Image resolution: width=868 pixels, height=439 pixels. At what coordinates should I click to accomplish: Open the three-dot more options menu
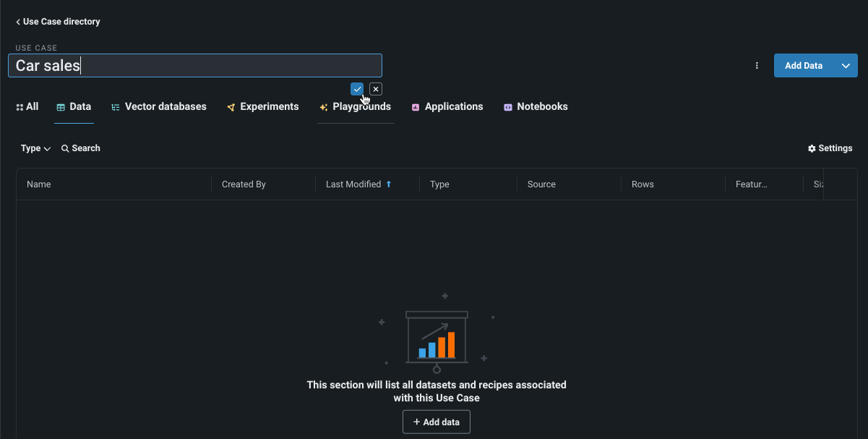click(x=757, y=66)
